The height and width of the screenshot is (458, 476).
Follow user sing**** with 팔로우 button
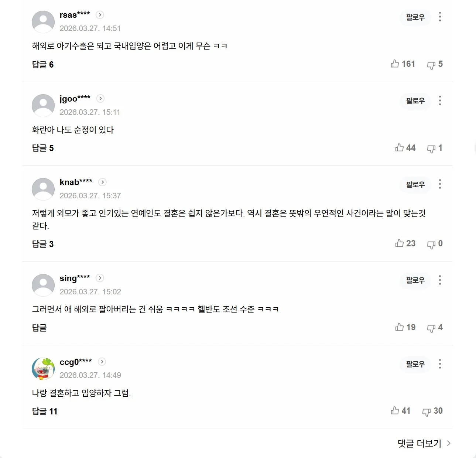415,280
